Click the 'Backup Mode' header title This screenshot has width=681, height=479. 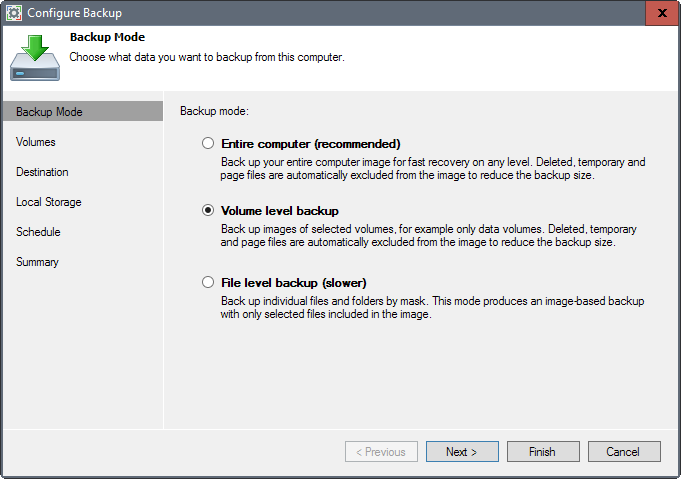(x=107, y=37)
